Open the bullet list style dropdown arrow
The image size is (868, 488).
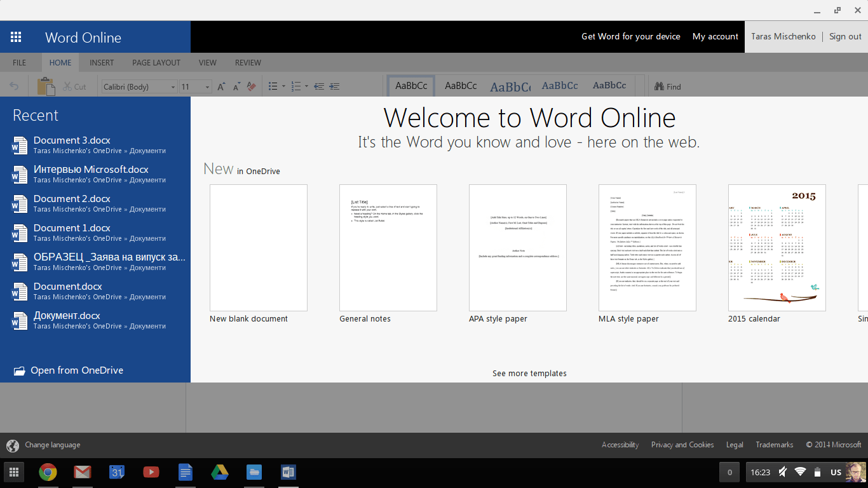point(283,87)
